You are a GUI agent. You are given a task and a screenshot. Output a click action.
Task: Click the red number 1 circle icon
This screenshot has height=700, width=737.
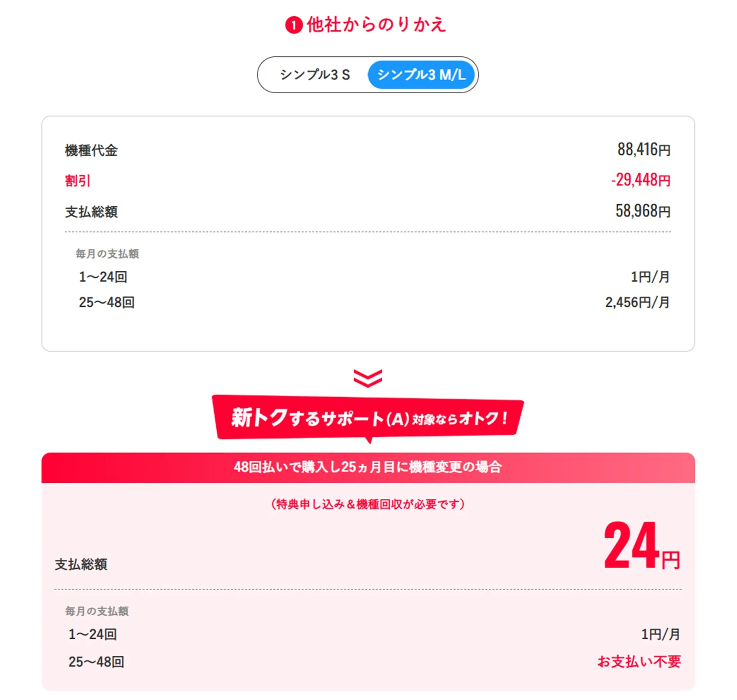[x=294, y=25]
